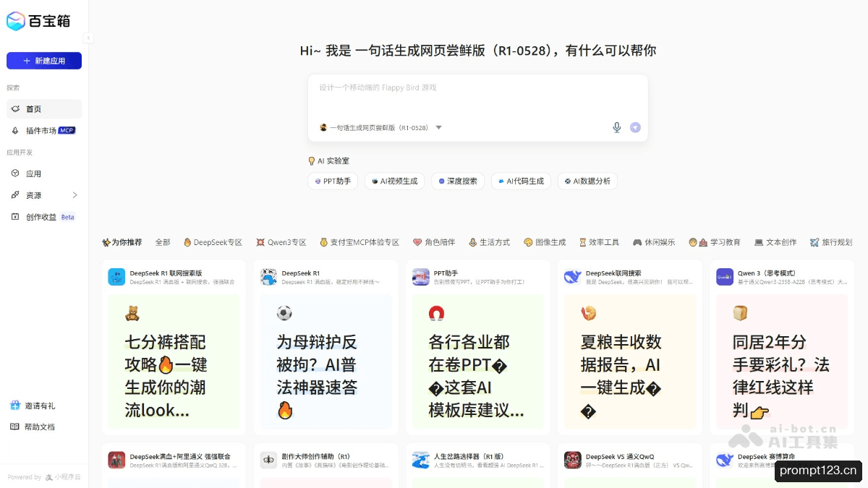Screen dimensions: 868x488
Task: Click the Qwen 3（思考模式） title text
Action: pyautogui.click(x=767, y=273)
